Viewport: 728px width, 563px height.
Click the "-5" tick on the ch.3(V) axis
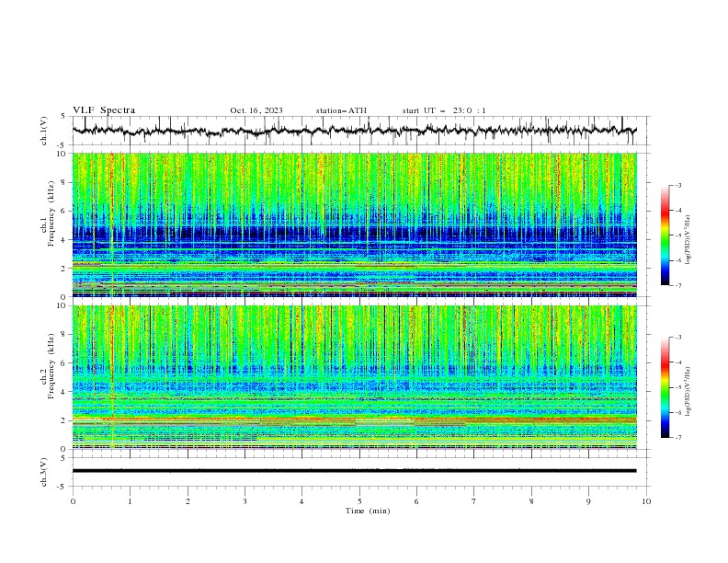[x=63, y=487]
